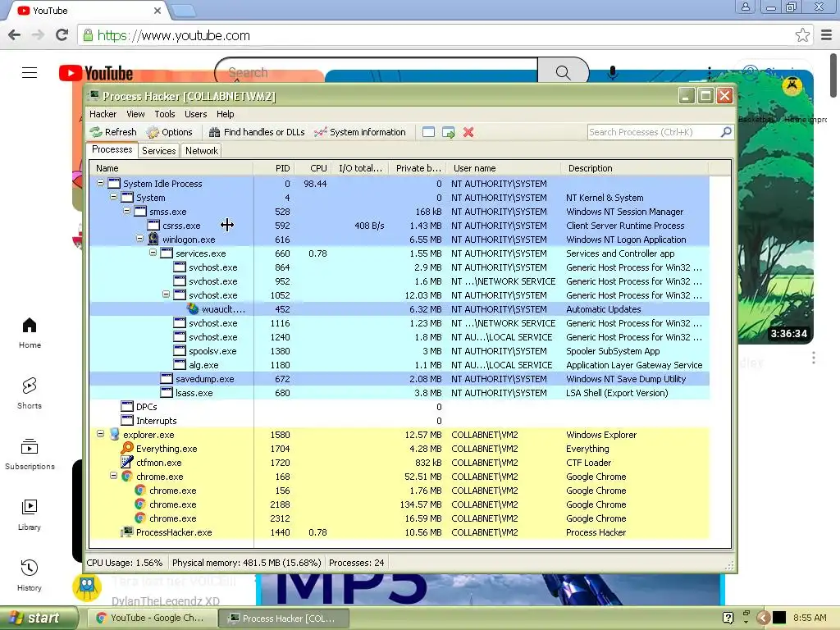
Task: Open the Hacker menu
Action: (103, 114)
